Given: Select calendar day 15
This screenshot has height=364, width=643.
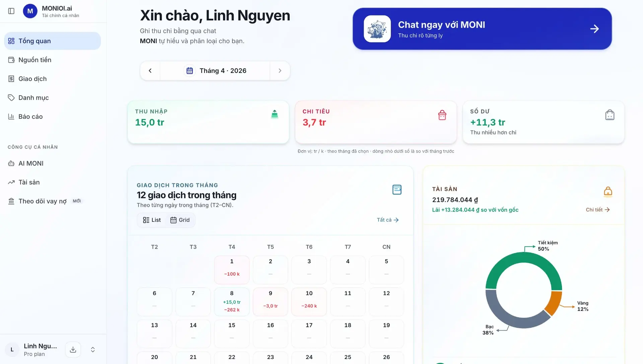Looking at the screenshot, I should pyautogui.click(x=232, y=334).
